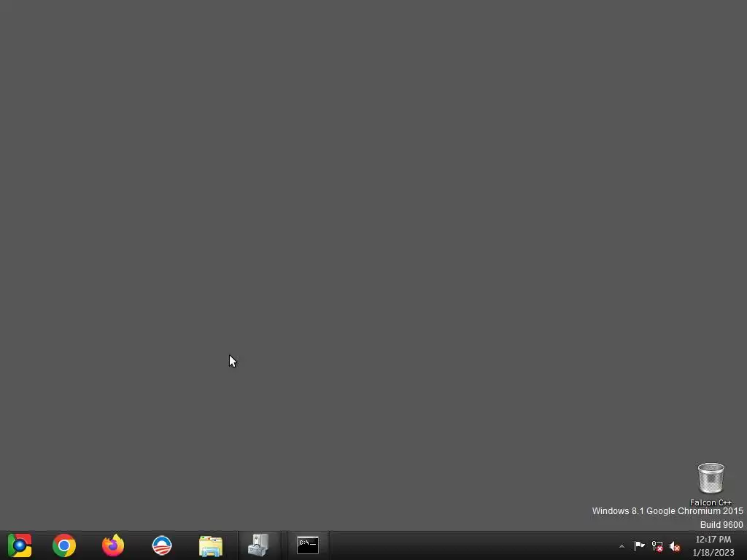Image resolution: width=747 pixels, height=560 pixels.
Task: Switch to the Command Prompt window
Action: click(x=308, y=545)
